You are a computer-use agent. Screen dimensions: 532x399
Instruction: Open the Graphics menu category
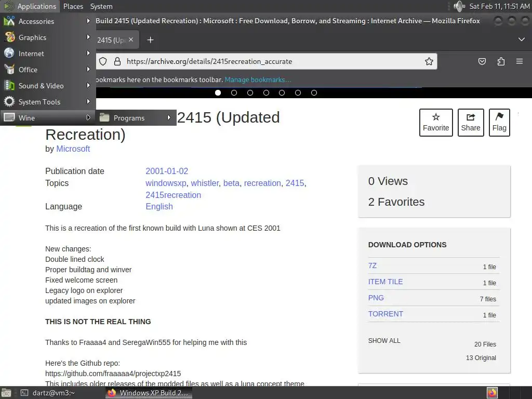coord(48,37)
